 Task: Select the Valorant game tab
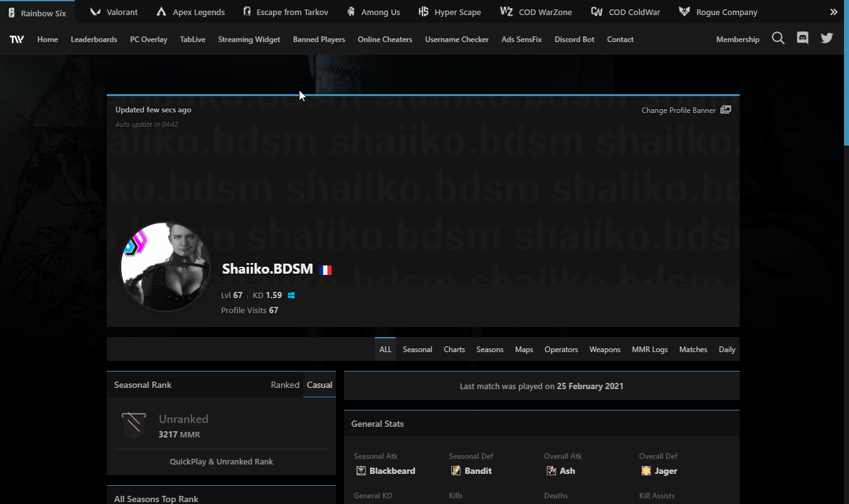coord(114,12)
